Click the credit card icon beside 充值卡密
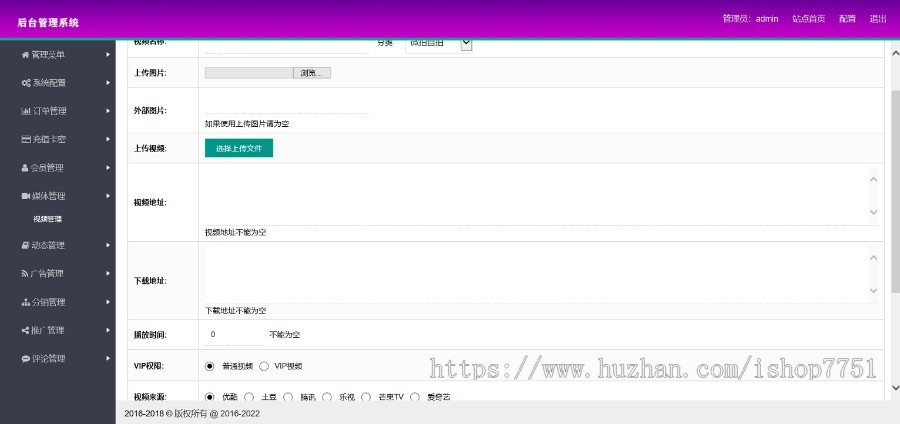The width and height of the screenshot is (900, 424). click(x=26, y=139)
